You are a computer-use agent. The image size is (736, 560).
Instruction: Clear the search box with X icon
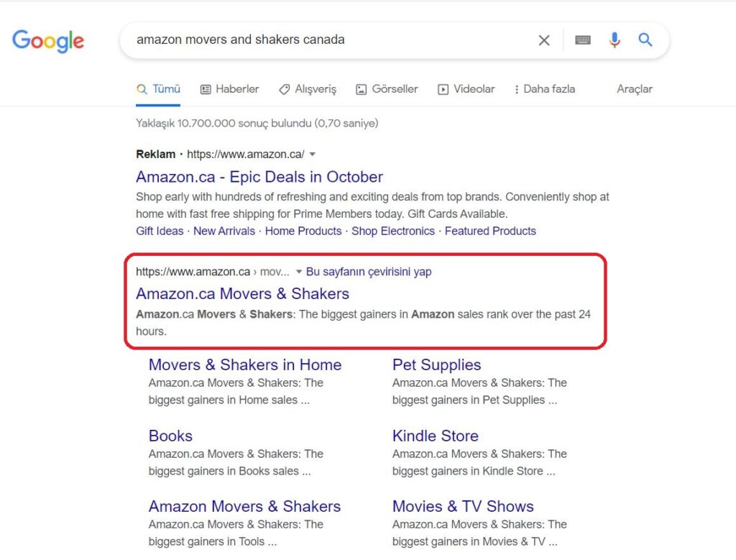[x=544, y=40]
